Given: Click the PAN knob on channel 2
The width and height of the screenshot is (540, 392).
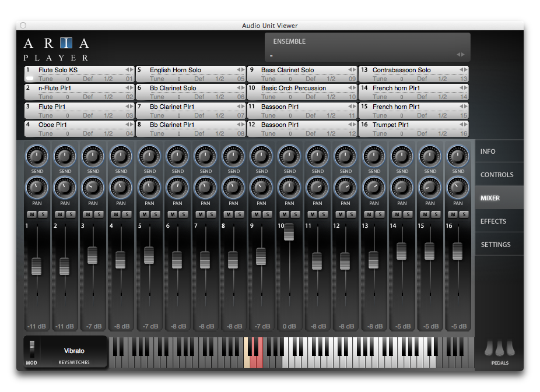Looking at the screenshot, I should click(65, 188).
